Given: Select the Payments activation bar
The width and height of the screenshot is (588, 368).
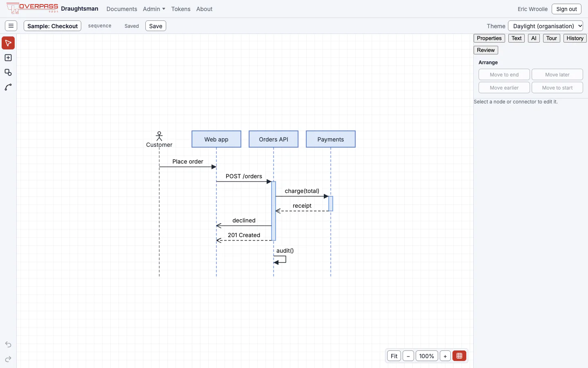Looking at the screenshot, I should [331, 204].
